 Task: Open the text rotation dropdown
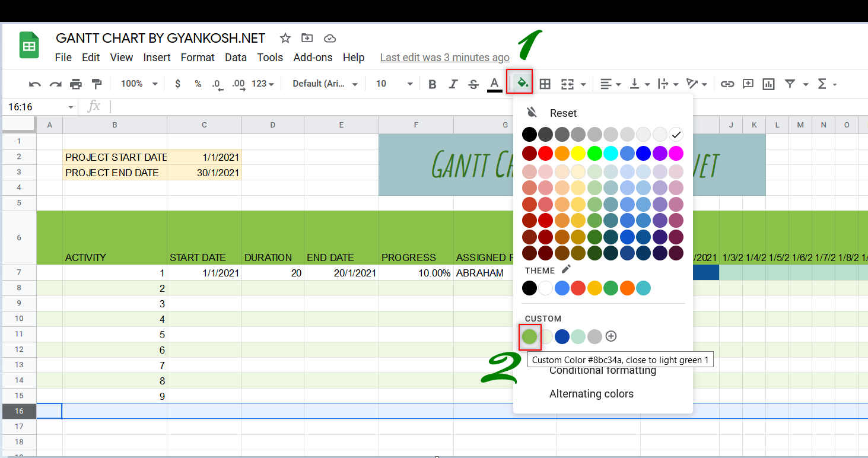click(697, 84)
